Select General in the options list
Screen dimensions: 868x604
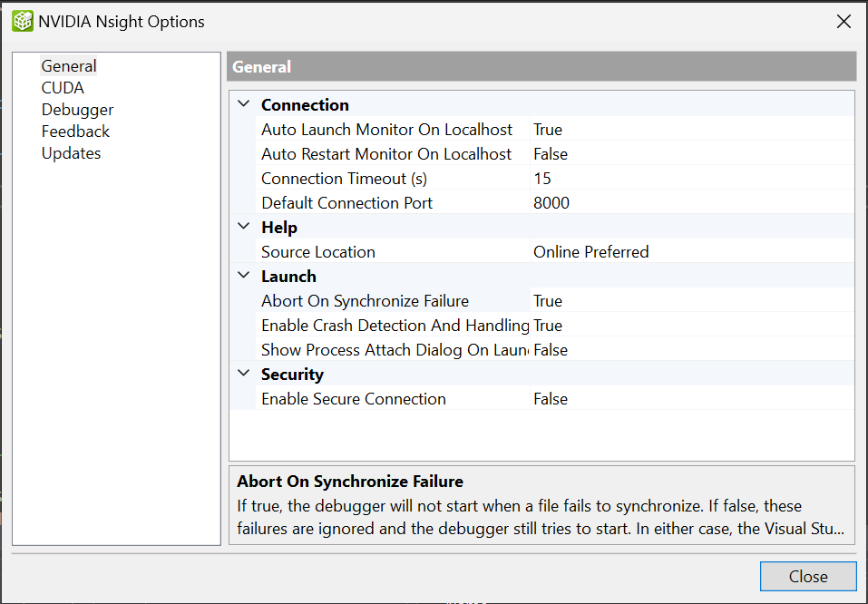(x=69, y=66)
